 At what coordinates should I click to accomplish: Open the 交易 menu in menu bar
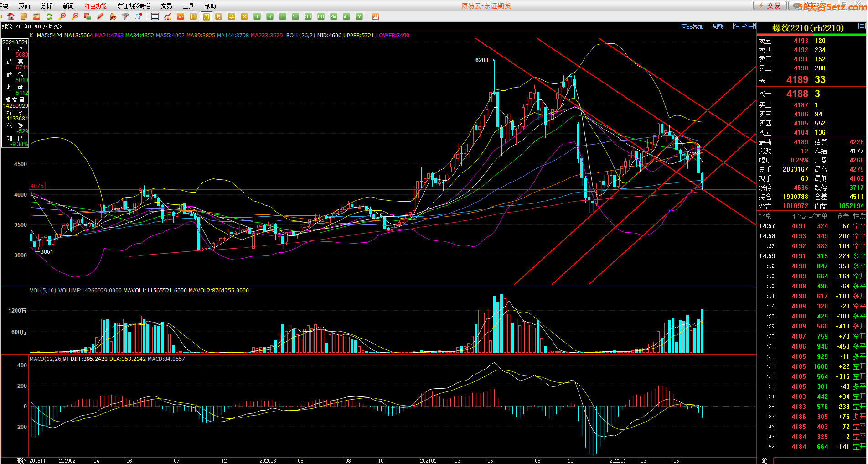(167, 6)
